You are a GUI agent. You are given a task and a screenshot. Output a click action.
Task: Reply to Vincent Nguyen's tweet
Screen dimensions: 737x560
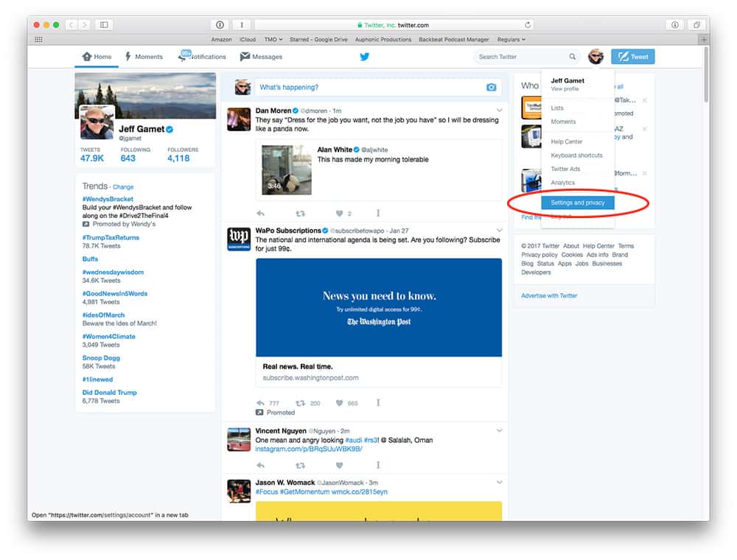(x=260, y=466)
